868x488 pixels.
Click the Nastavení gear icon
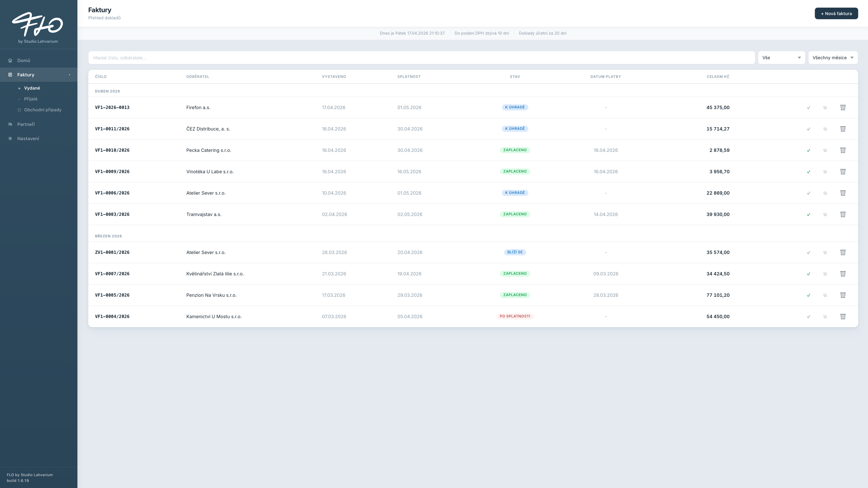[10, 138]
